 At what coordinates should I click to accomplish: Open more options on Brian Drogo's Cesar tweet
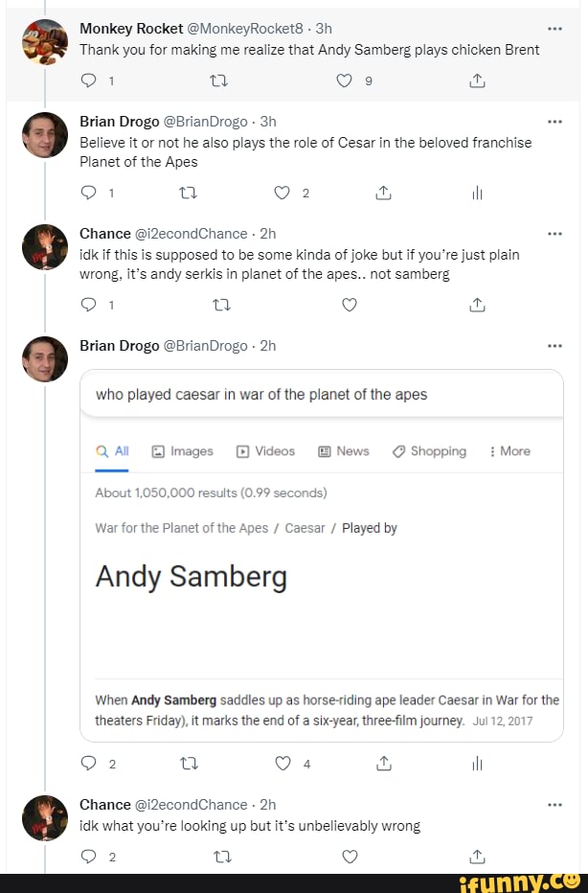coord(554,122)
